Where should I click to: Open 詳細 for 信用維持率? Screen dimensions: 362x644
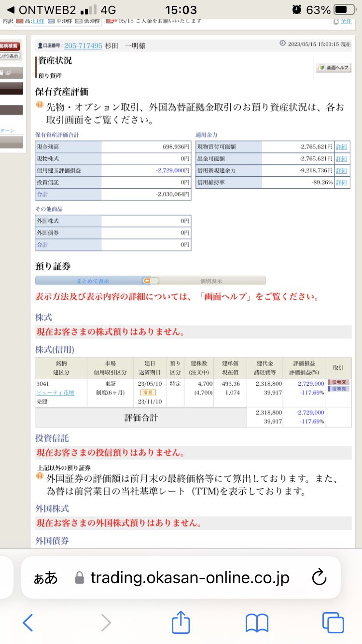341,182
